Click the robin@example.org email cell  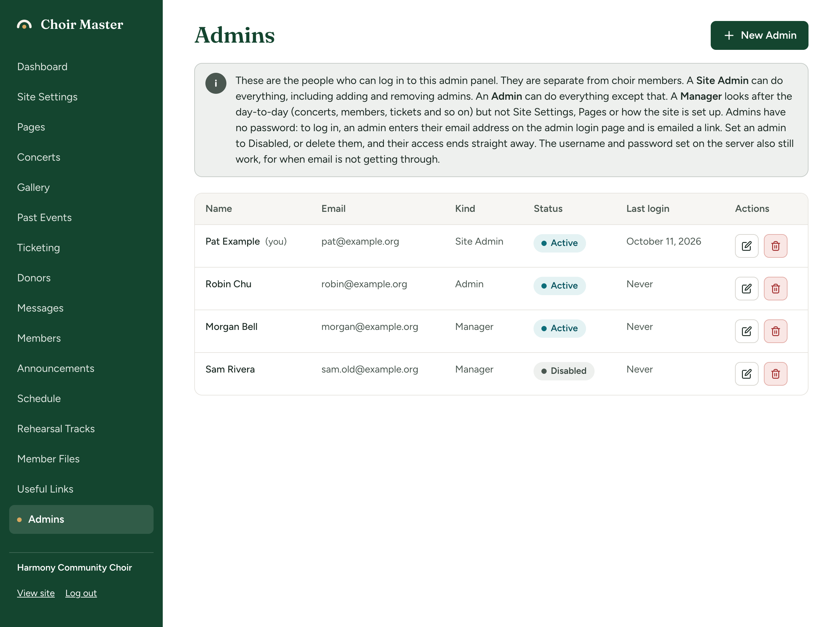click(364, 284)
